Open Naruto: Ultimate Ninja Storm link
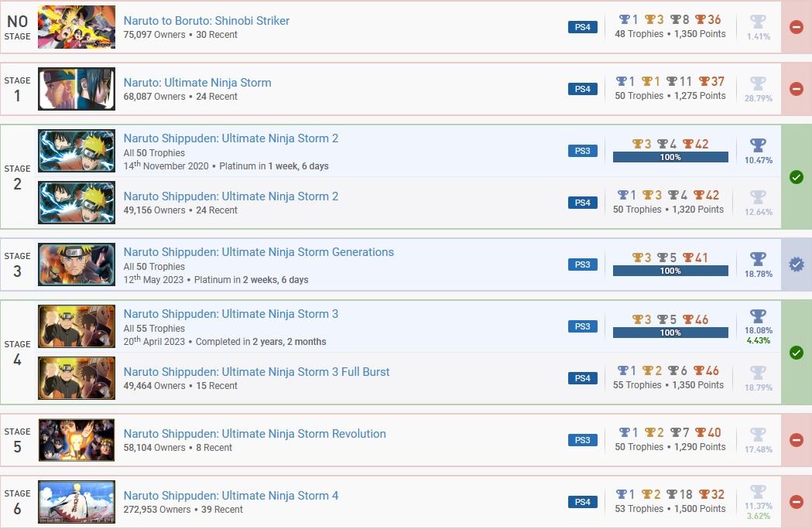 [197, 83]
